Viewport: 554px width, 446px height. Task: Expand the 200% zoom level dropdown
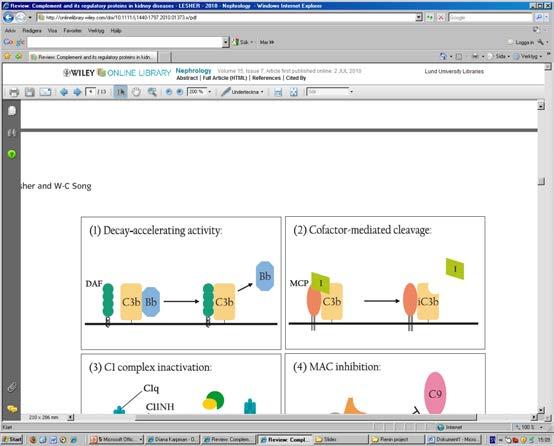210,92
